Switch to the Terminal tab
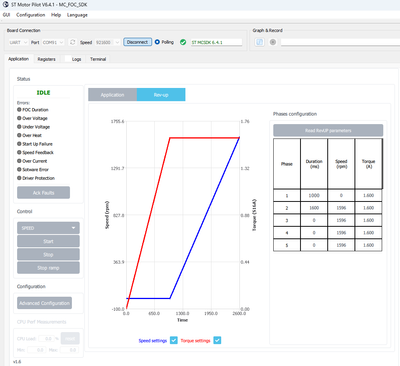 tap(98, 59)
